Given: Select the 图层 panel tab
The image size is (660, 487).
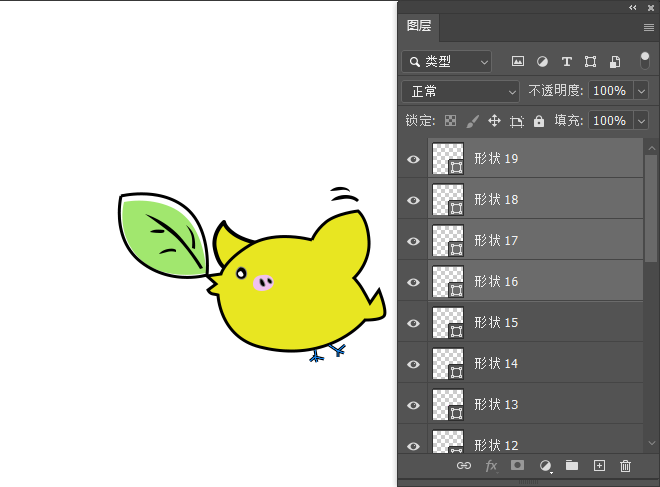Looking at the screenshot, I should point(419,27).
